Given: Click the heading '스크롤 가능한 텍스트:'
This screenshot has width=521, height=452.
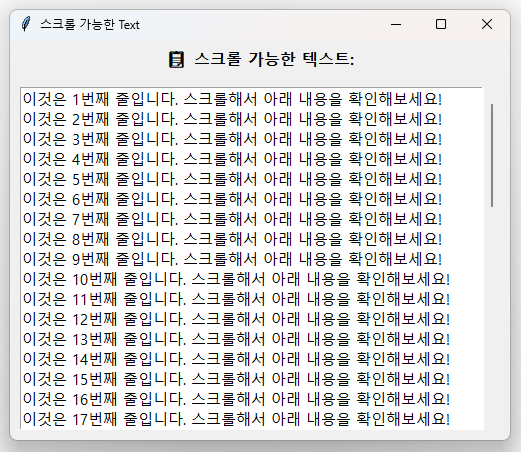Looking at the screenshot, I should [x=274, y=59].
